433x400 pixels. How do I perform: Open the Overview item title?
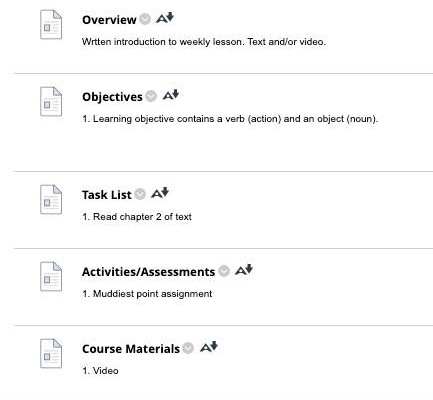(109, 20)
